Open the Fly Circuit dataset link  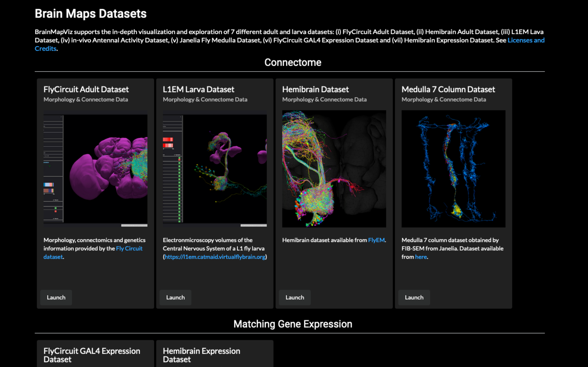point(129,249)
